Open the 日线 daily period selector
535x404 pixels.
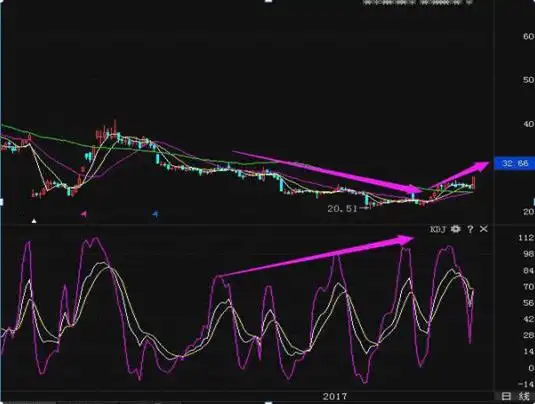pyautogui.click(x=515, y=396)
